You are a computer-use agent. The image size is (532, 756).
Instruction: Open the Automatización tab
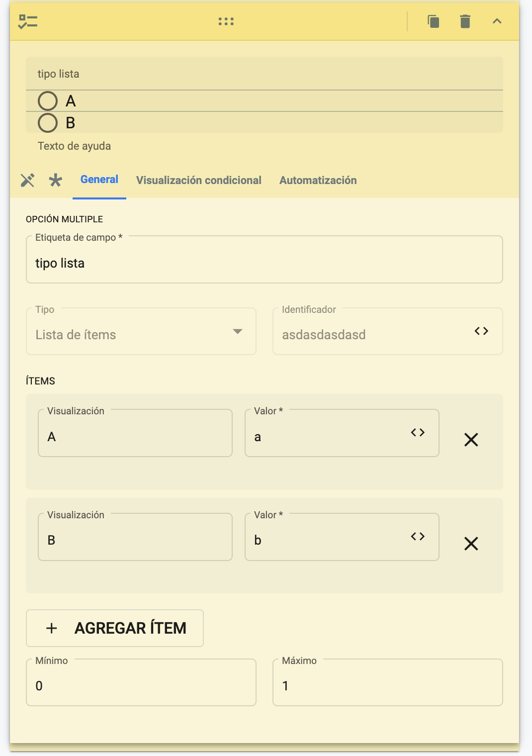[318, 180]
